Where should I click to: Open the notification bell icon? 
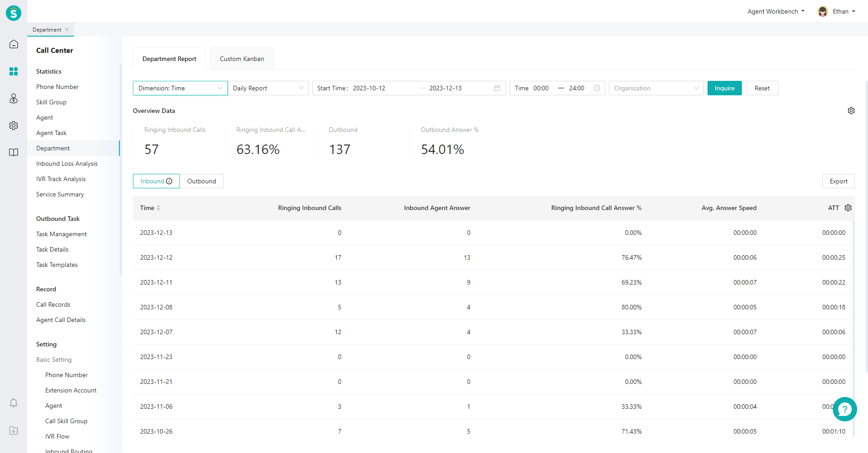[x=14, y=403]
